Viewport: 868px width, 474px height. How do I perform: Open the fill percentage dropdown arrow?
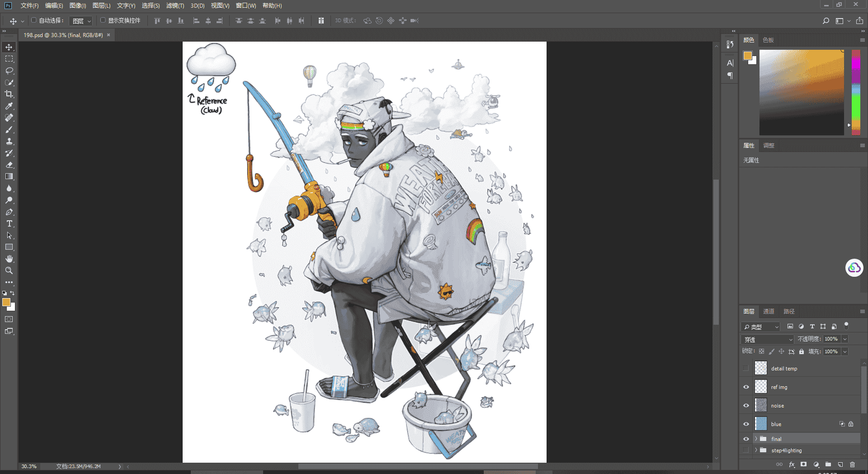(844, 351)
